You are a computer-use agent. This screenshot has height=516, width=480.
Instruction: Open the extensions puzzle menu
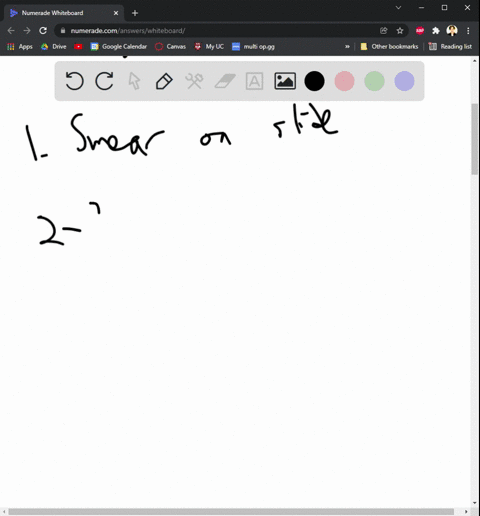click(436, 31)
